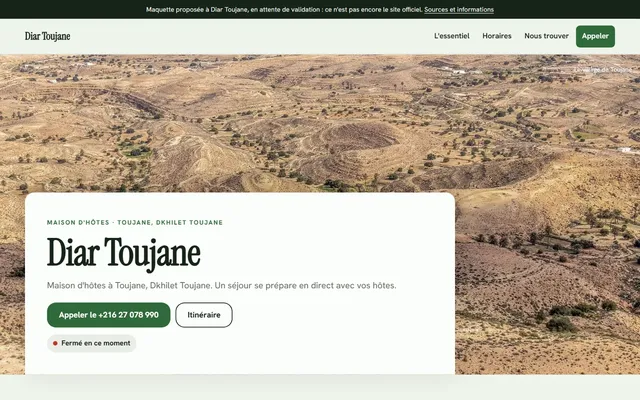Open the Horaires nav item
Image resolution: width=640 pixels, height=400 pixels.
click(497, 36)
